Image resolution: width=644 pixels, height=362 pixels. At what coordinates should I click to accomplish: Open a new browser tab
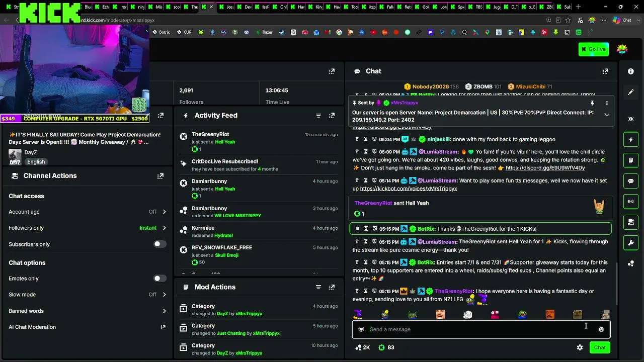(578, 7)
